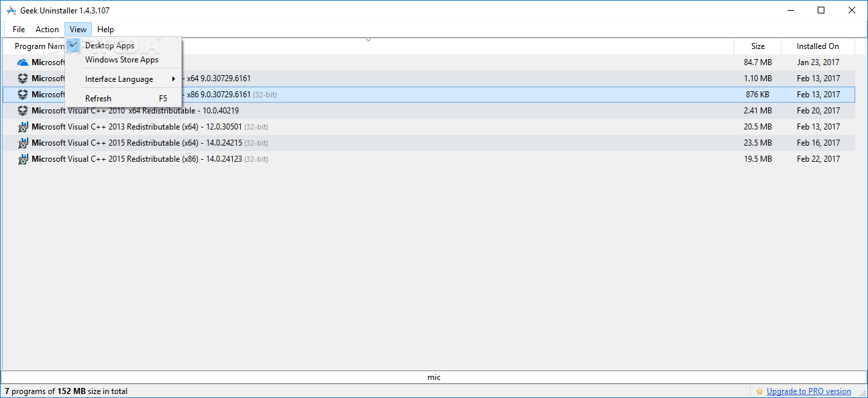Click the sort arrow above the name column
Screen dimensions: 868x398
[368, 40]
